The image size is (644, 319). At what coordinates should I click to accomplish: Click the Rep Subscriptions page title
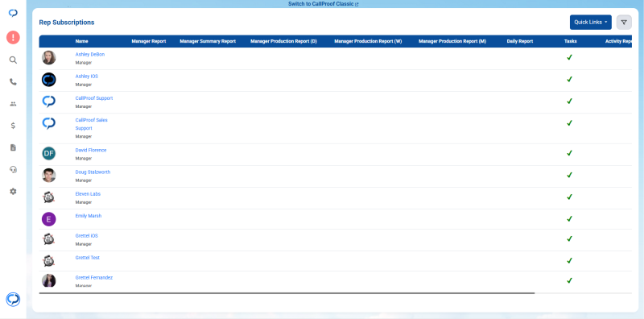(x=67, y=23)
